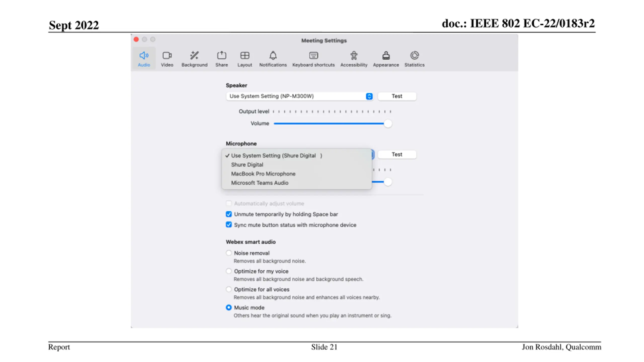This screenshot has width=644, height=362.
Task: Open the Share settings tab
Action: [x=221, y=59]
